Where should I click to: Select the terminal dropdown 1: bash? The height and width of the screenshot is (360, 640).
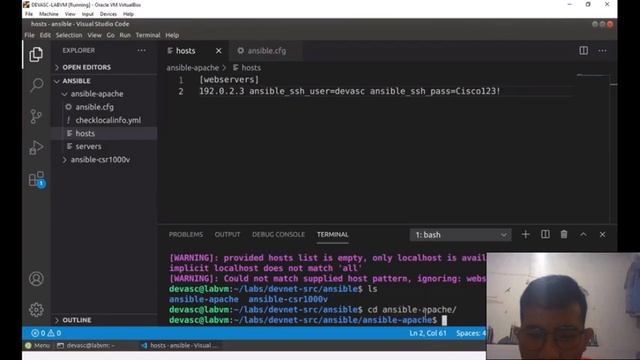460,235
